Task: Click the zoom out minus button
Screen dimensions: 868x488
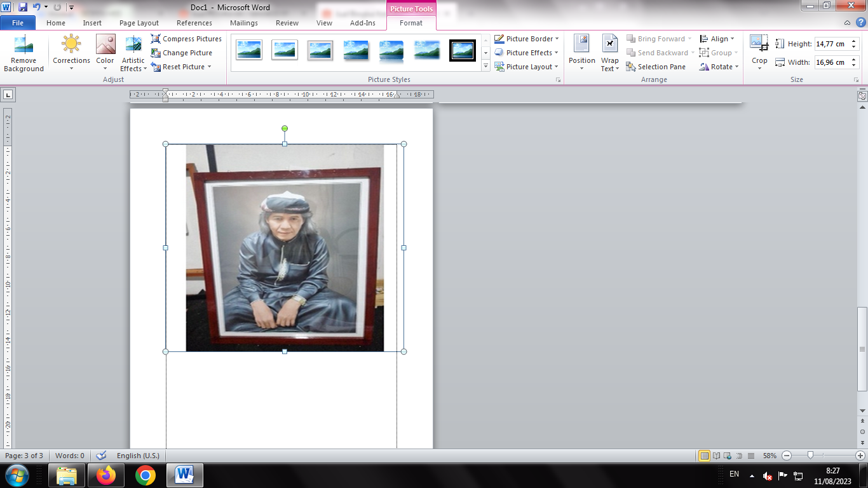Action: click(787, 456)
